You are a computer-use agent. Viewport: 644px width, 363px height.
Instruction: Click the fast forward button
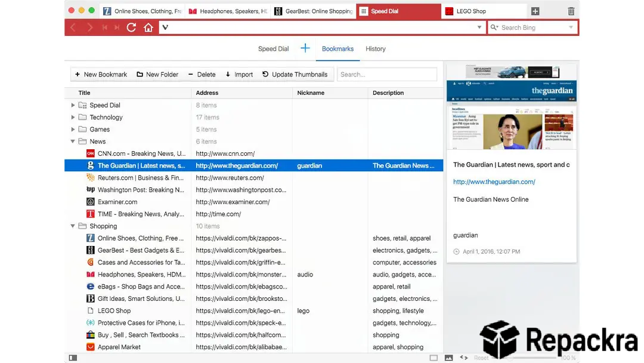tap(117, 27)
